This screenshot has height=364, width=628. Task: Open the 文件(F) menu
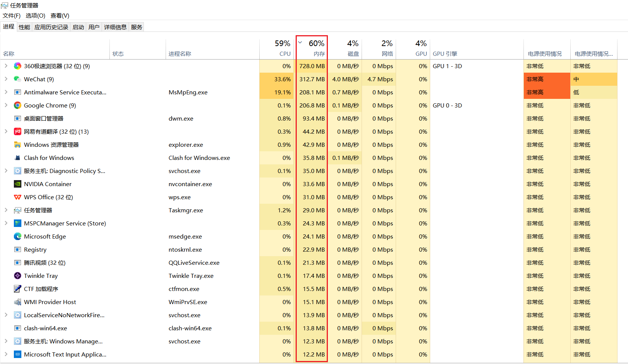click(x=12, y=16)
